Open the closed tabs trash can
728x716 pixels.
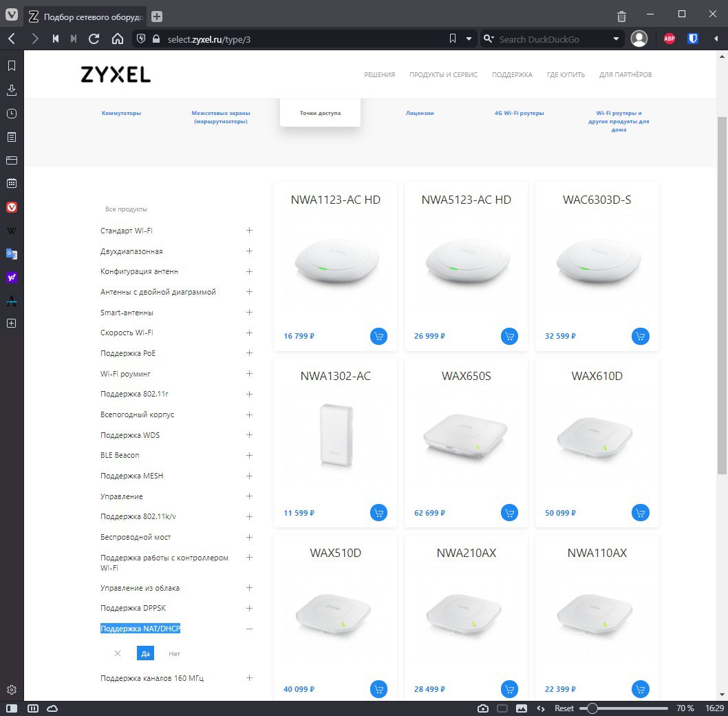[621, 17]
